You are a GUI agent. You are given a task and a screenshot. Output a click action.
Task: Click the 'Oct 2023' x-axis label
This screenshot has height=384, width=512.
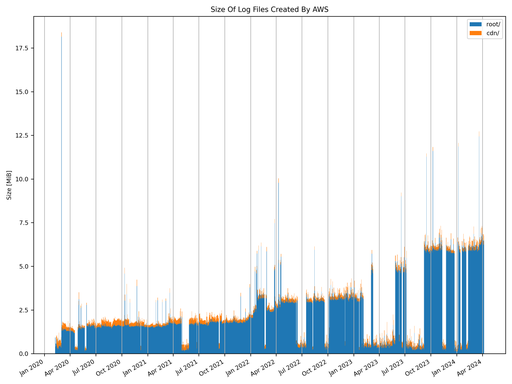click(x=418, y=367)
